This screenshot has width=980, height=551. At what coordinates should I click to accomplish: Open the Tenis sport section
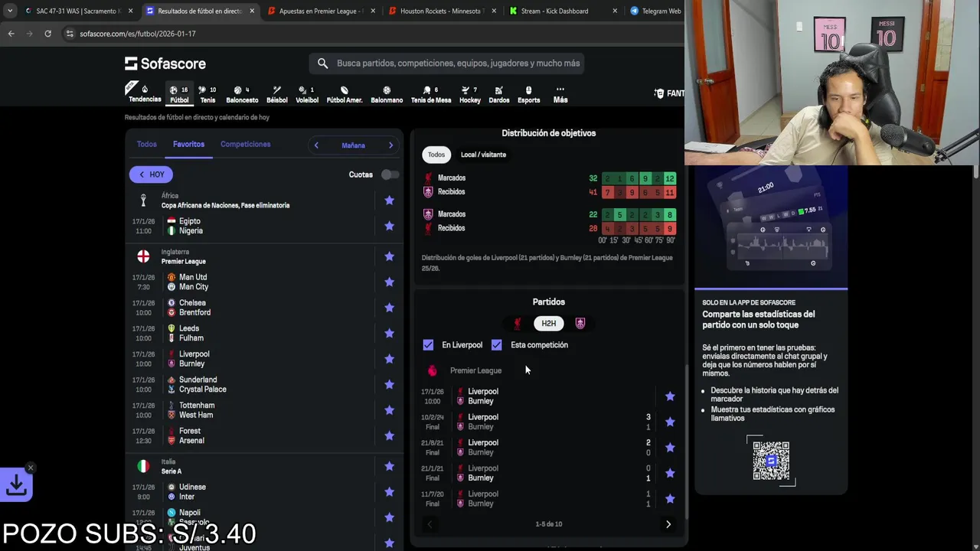click(x=207, y=93)
